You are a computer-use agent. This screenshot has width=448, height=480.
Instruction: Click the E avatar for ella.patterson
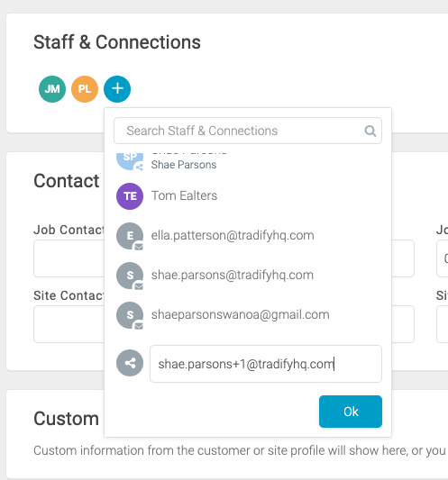click(x=130, y=236)
